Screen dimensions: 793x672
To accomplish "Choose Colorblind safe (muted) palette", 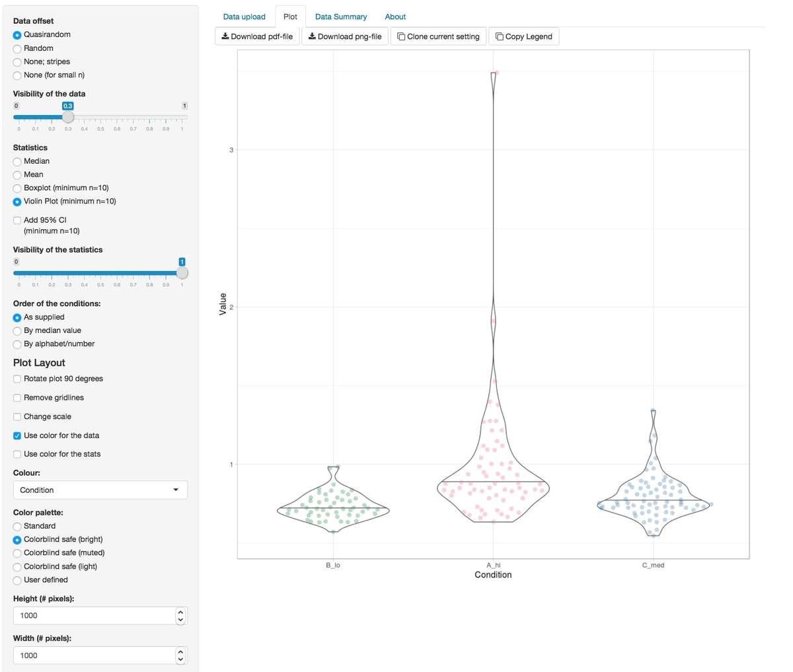I will [x=17, y=553].
